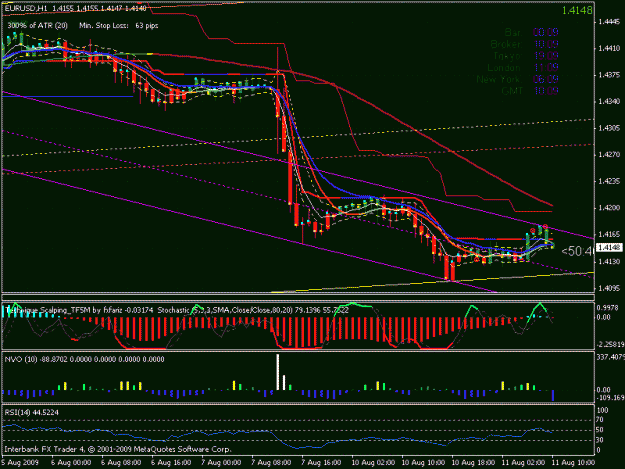Click the '6 Aug 16:00' time axis label

(171, 462)
